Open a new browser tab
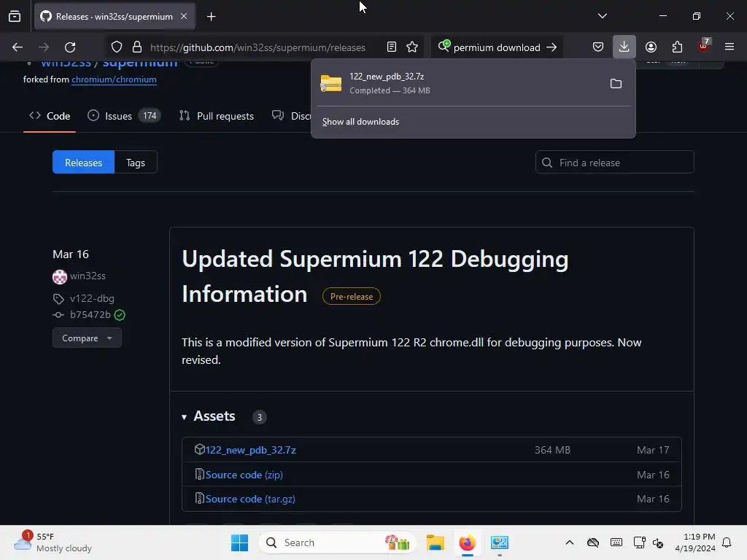The width and height of the screenshot is (747, 560). pos(211,17)
